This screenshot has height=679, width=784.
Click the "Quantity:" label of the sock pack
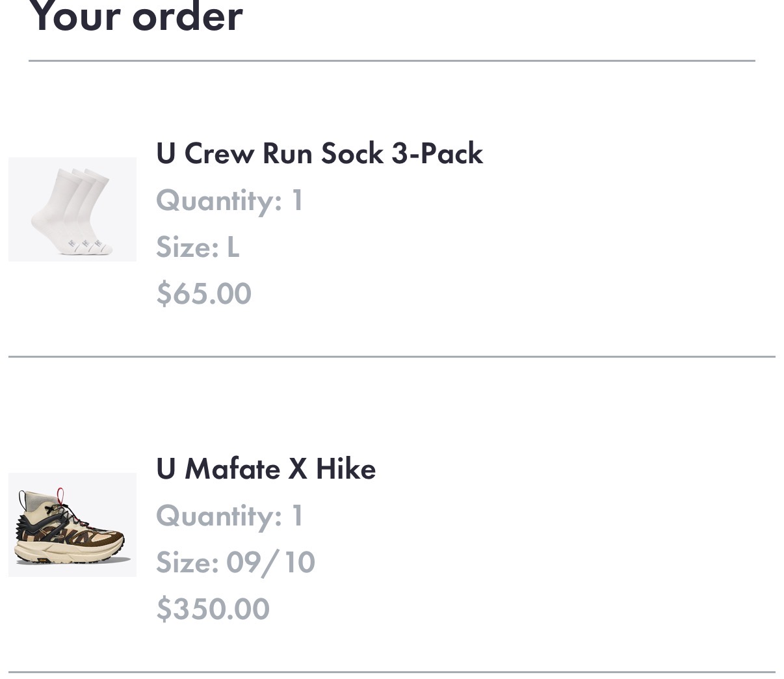click(219, 200)
